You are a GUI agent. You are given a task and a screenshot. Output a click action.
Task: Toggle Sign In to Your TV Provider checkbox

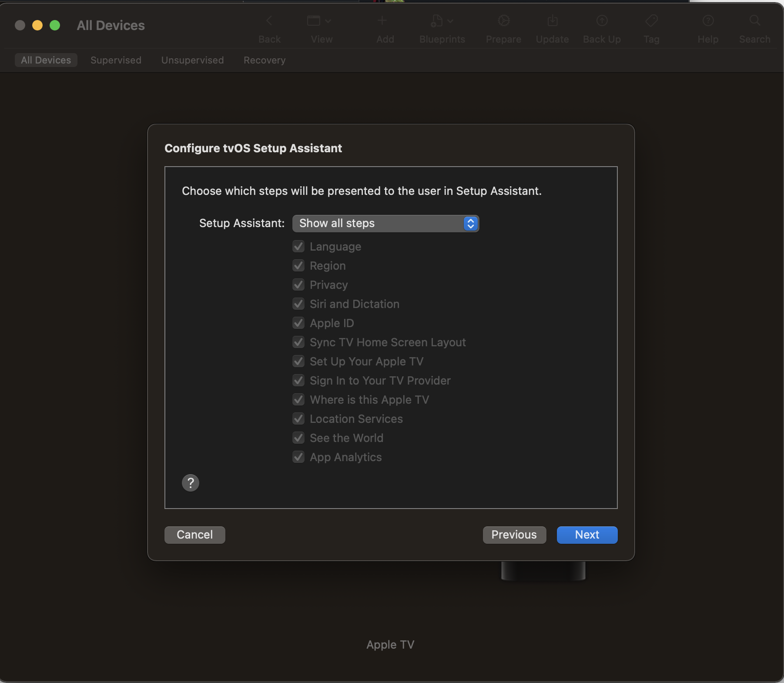click(298, 381)
